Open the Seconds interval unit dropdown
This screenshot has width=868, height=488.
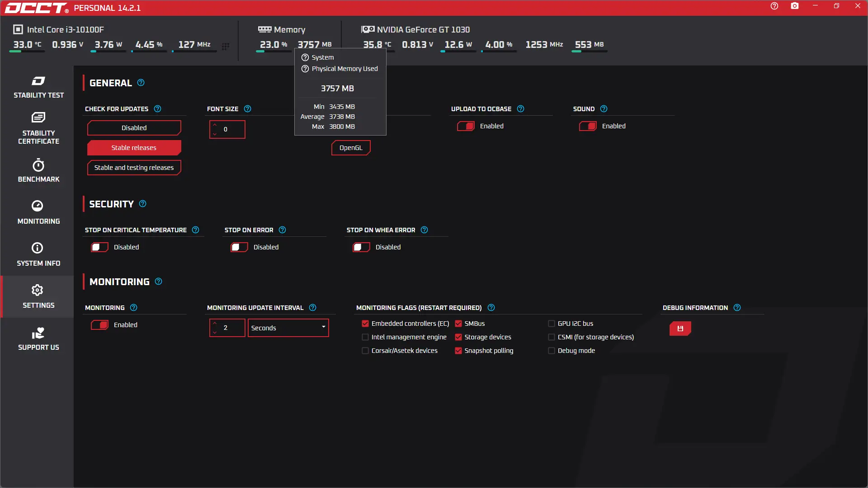click(288, 328)
